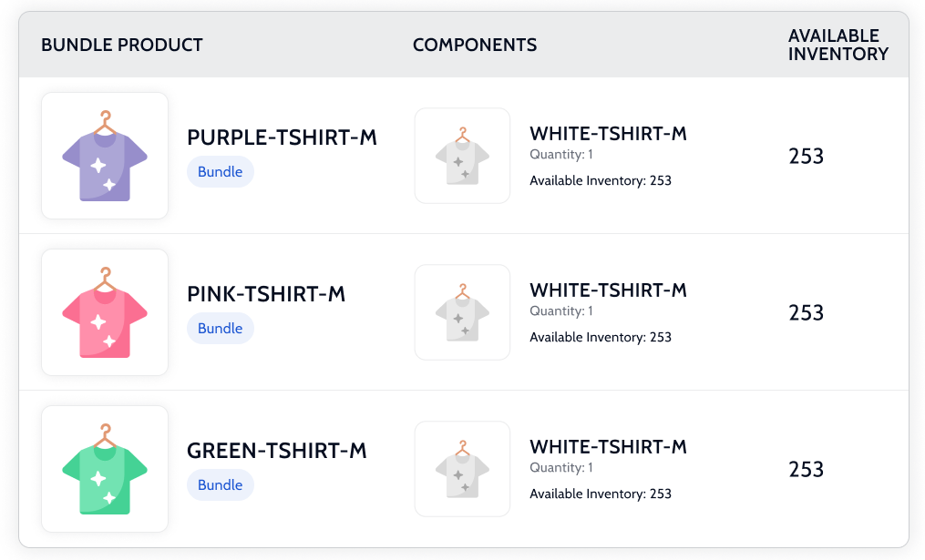This screenshot has height=560, width=925.
Task: Open WHITE-TSHIRT-M component in green bundle row
Action: 608,447
